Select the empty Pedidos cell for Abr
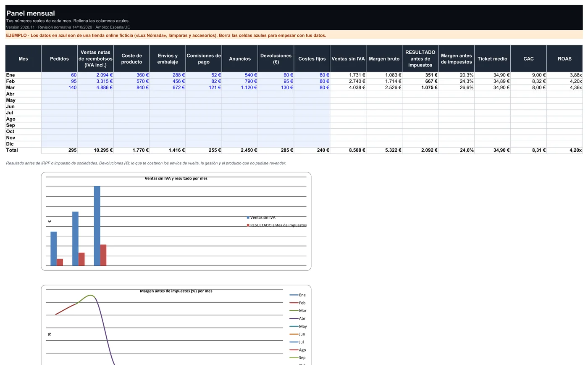Image resolution: width=588 pixels, height=365 pixels. (x=59, y=94)
